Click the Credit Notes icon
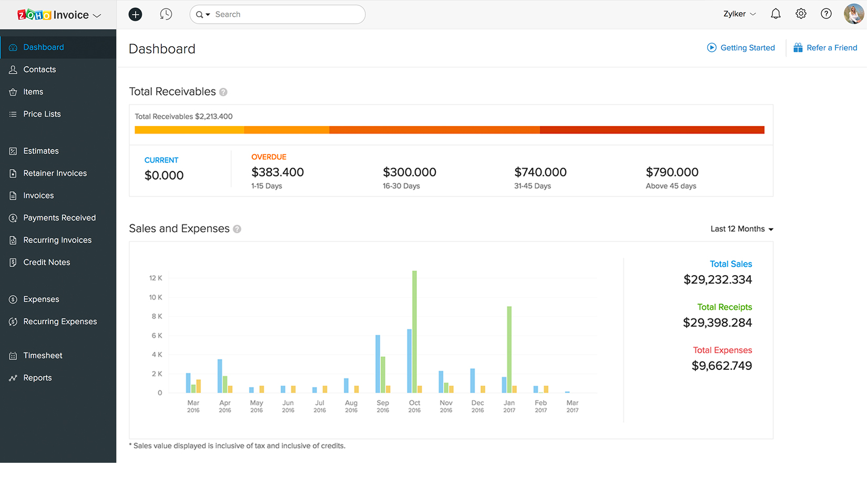Screen dimensions: 868x488 click(13, 263)
